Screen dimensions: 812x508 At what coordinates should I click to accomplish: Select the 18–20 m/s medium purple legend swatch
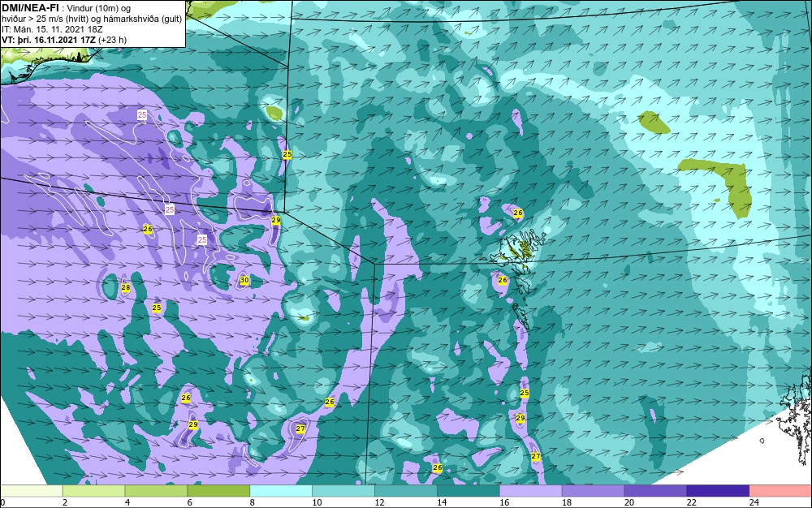[593, 490]
